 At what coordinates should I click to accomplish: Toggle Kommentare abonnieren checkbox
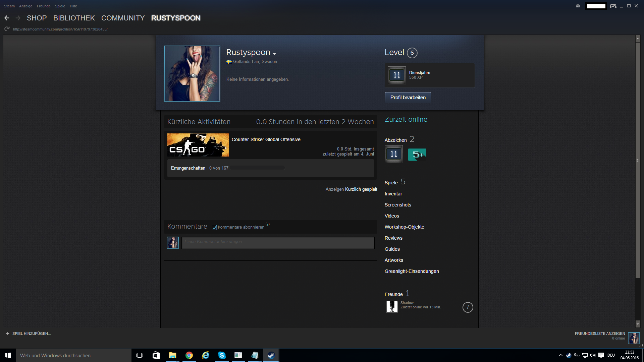click(x=215, y=228)
